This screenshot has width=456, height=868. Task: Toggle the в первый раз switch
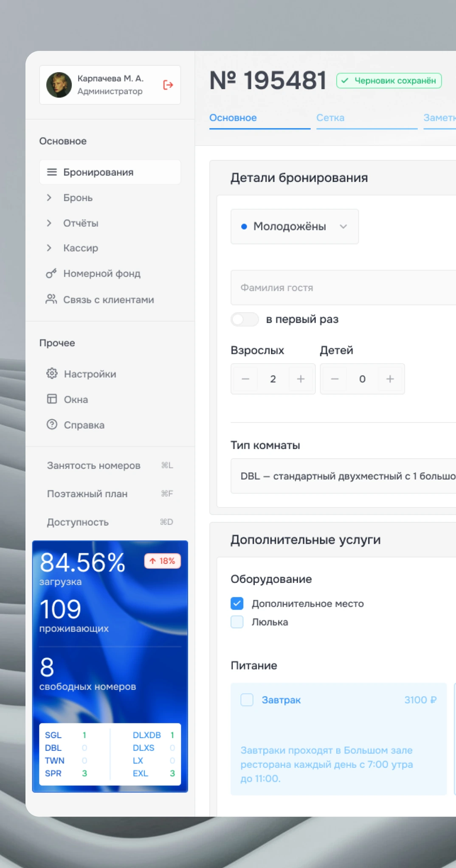[x=245, y=319]
